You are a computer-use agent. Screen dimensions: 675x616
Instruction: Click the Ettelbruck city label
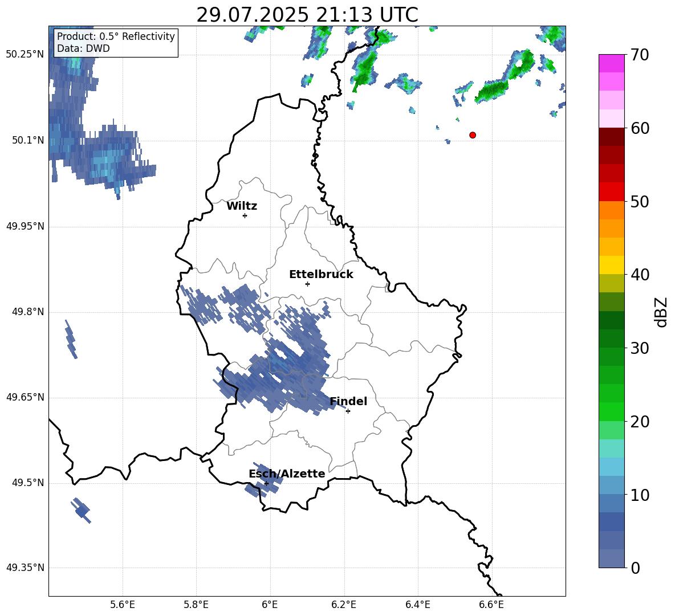[321, 275]
